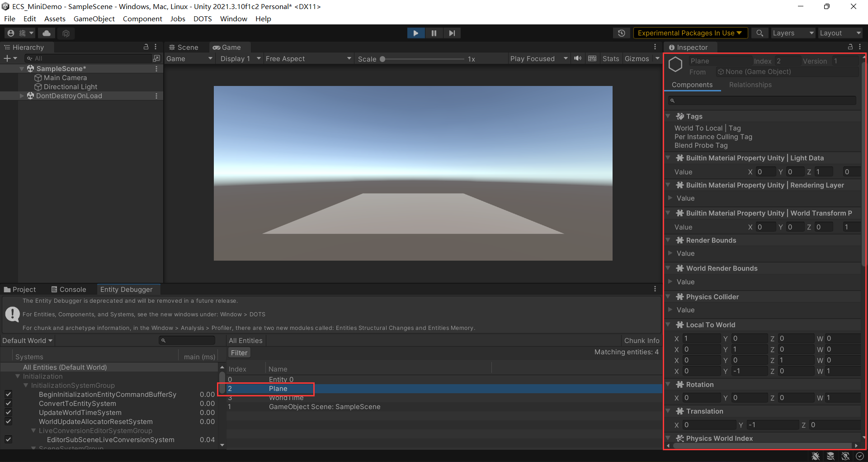Switch to the Console tab

pos(69,289)
